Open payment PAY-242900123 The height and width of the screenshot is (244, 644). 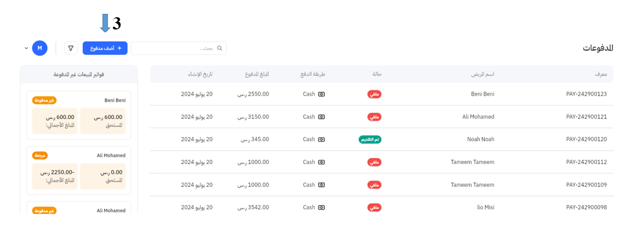[x=586, y=94]
